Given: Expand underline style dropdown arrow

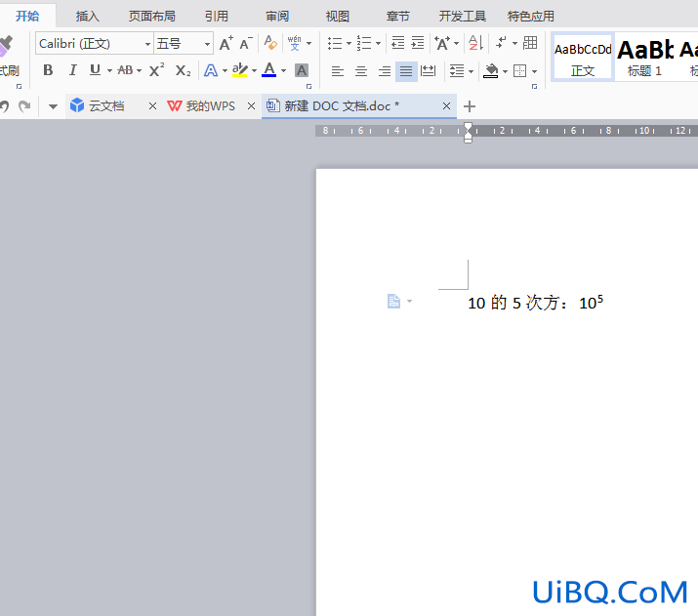Looking at the screenshot, I should (x=109, y=70).
